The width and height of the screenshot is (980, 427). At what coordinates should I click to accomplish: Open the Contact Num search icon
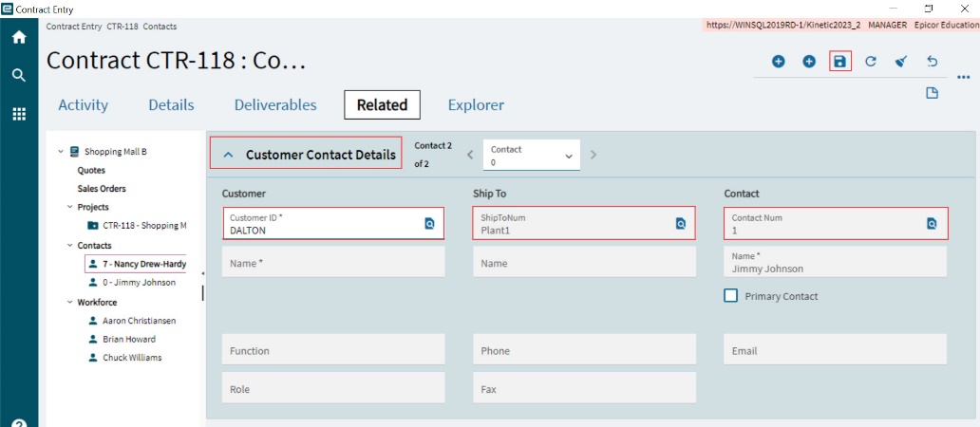click(x=932, y=224)
